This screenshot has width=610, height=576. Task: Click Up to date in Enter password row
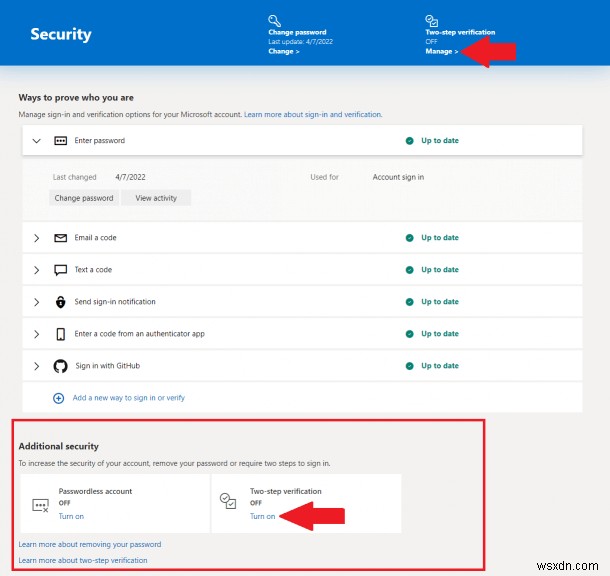(x=440, y=140)
